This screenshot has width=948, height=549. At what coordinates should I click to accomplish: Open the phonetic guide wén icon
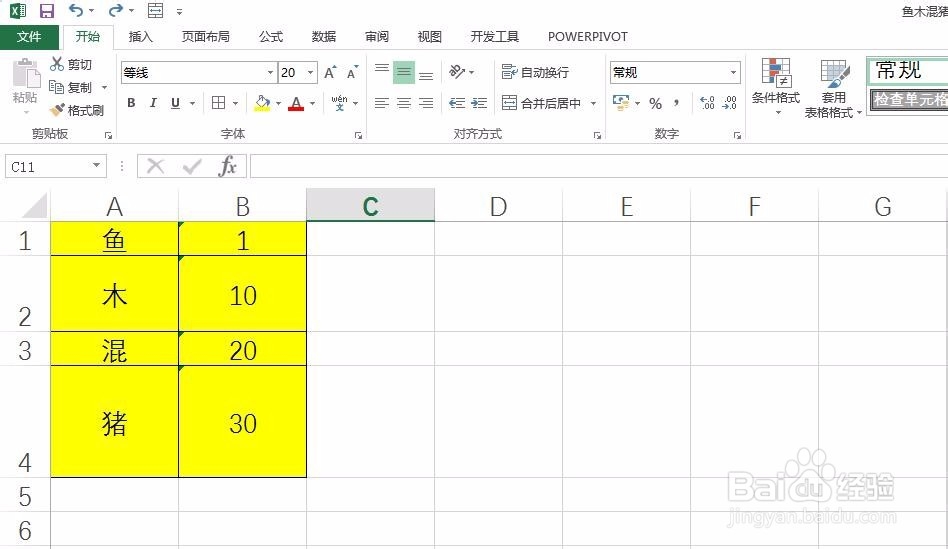tap(340, 103)
